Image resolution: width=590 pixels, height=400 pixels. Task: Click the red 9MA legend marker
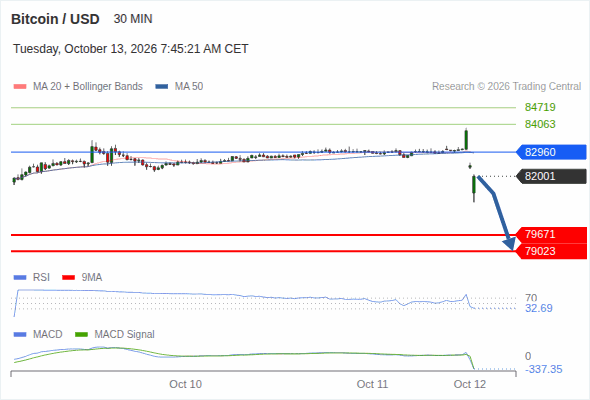click(68, 278)
